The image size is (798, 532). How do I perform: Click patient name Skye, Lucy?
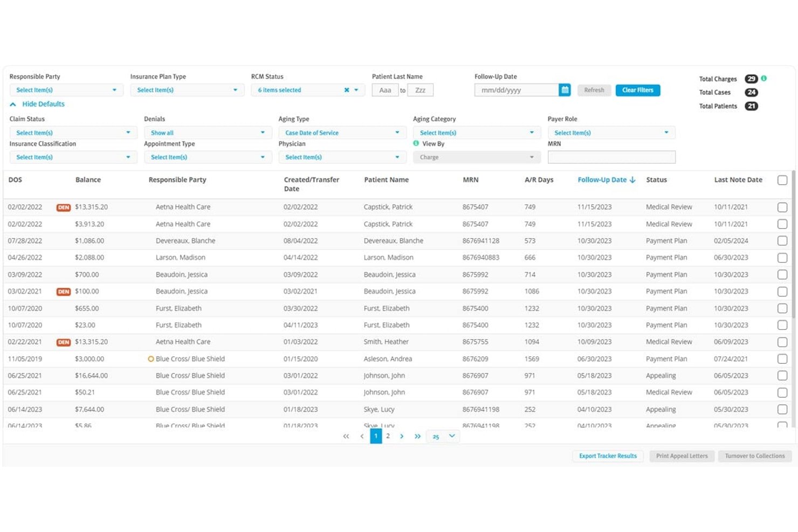point(379,410)
